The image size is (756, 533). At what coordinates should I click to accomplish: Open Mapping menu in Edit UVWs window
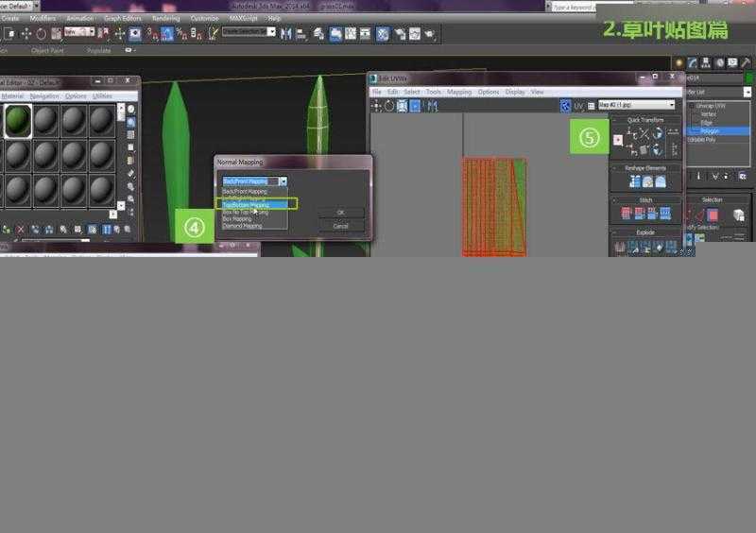pos(459,92)
